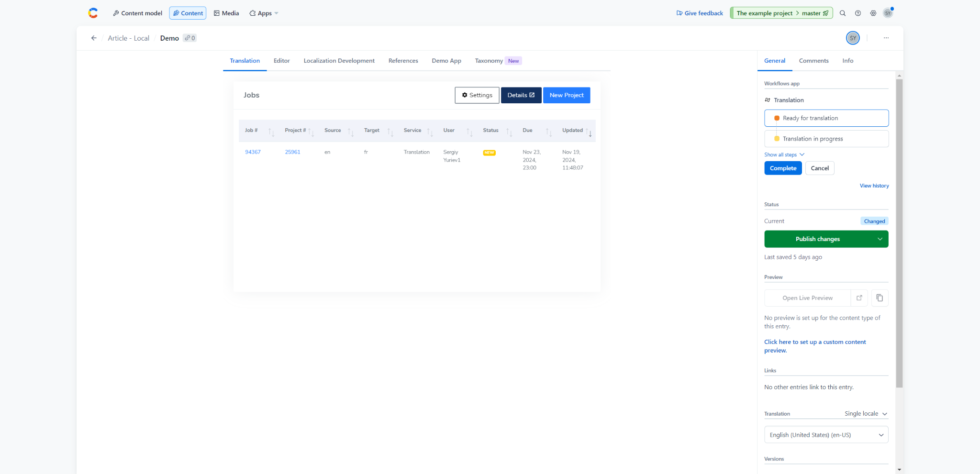Click the Contentful logo icon

point(93,13)
